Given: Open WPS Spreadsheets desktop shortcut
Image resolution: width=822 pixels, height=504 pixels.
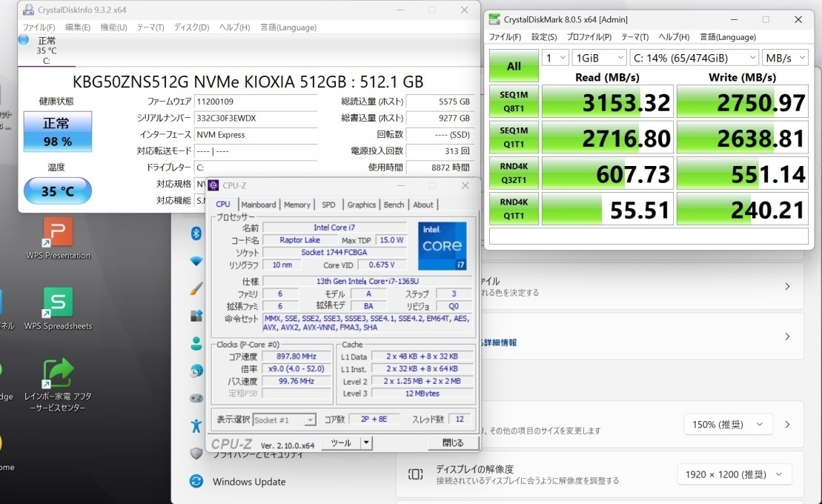Looking at the screenshot, I should point(58,303).
